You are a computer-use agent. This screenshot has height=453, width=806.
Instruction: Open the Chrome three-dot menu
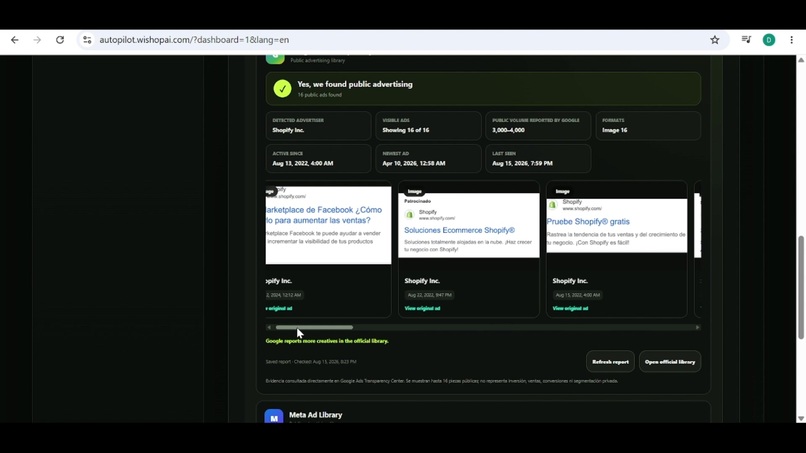[792, 40]
